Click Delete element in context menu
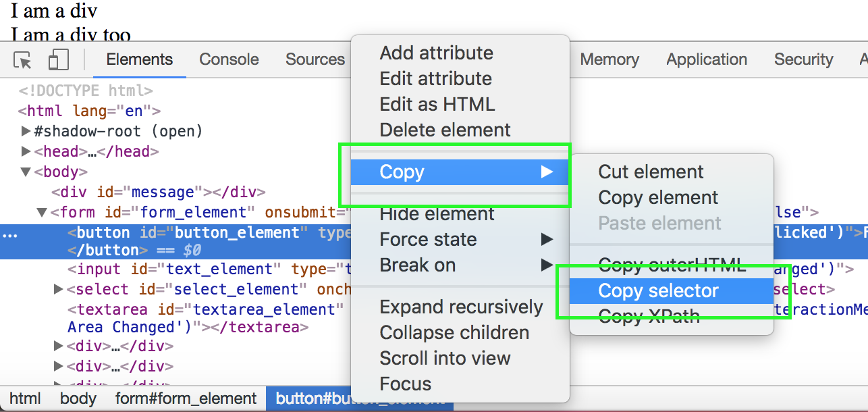Screen dimensions: 868x412 click(x=445, y=130)
